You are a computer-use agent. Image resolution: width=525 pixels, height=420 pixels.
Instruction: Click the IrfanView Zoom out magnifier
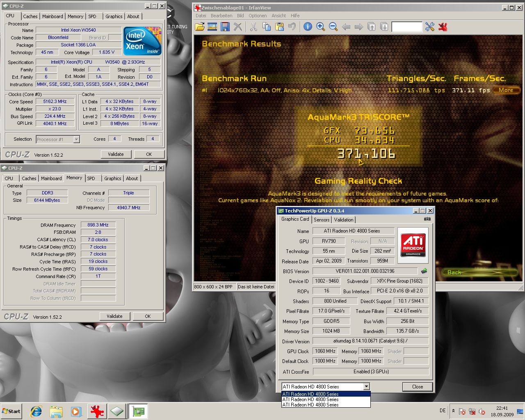click(x=333, y=27)
